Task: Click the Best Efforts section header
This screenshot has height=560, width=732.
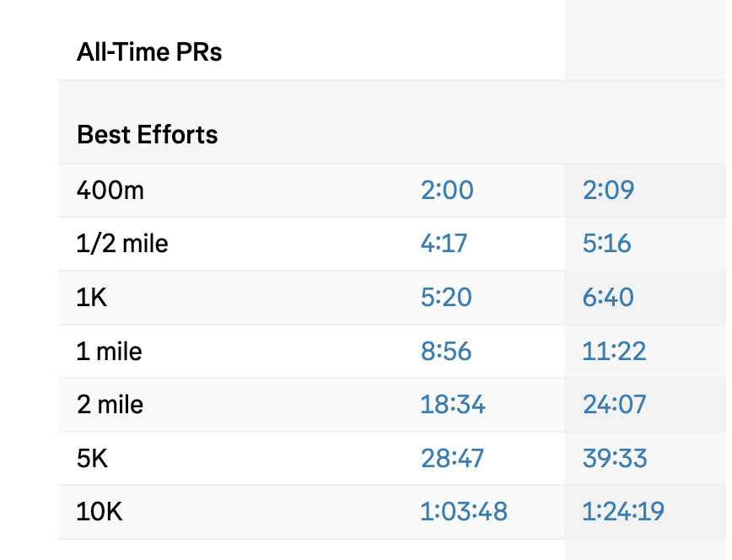Action: pyautogui.click(x=148, y=135)
